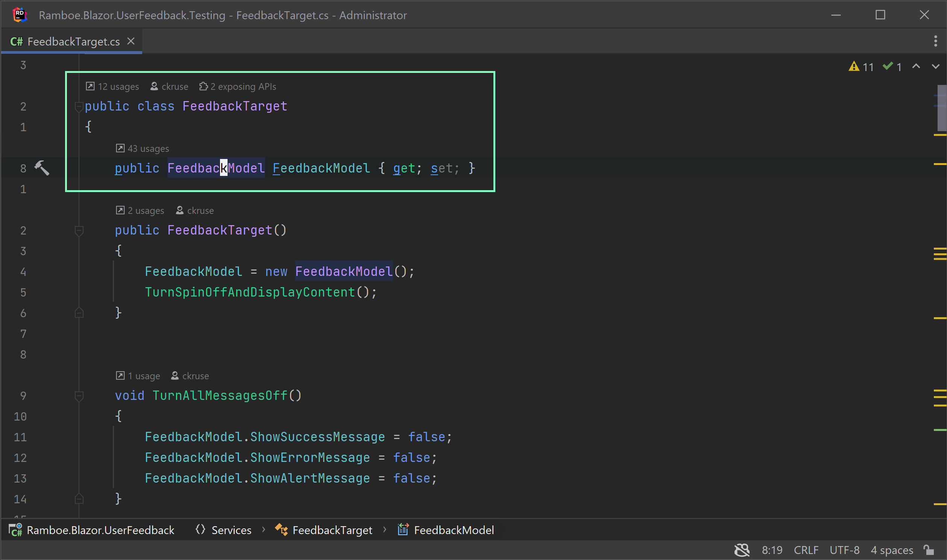Toggle the read-only lock icon in status bar
Image resolution: width=947 pixels, height=560 pixels.
tap(929, 550)
